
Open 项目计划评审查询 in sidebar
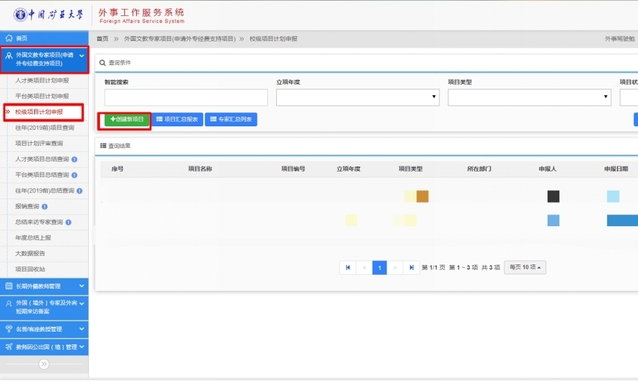tap(39, 143)
